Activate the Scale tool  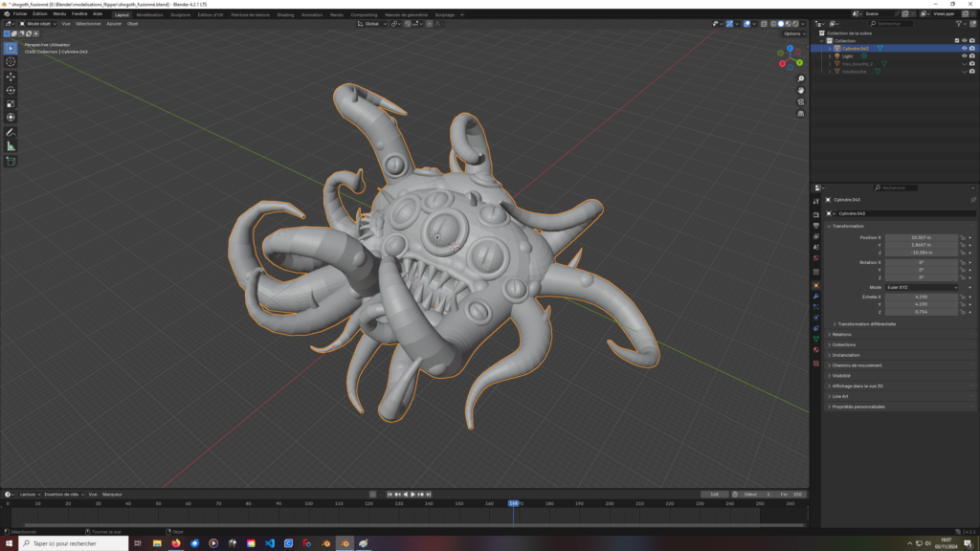coord(11,104)
